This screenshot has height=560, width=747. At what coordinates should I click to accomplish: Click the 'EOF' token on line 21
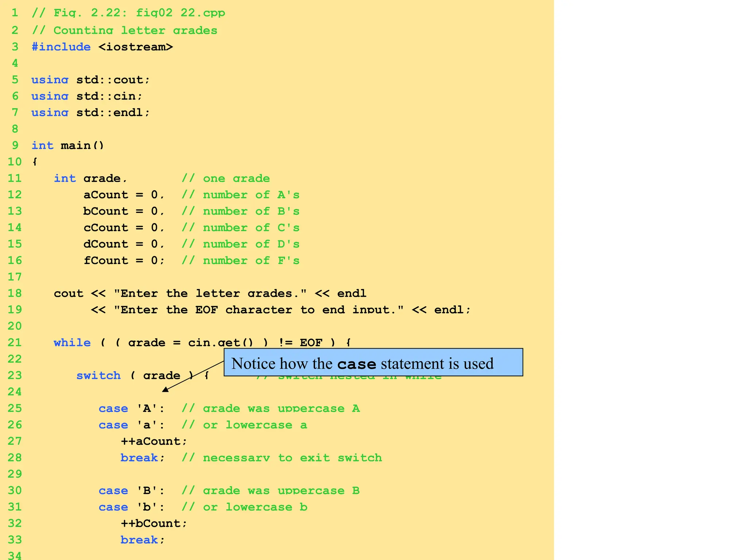pyautogui.click(x=311, y=343)
